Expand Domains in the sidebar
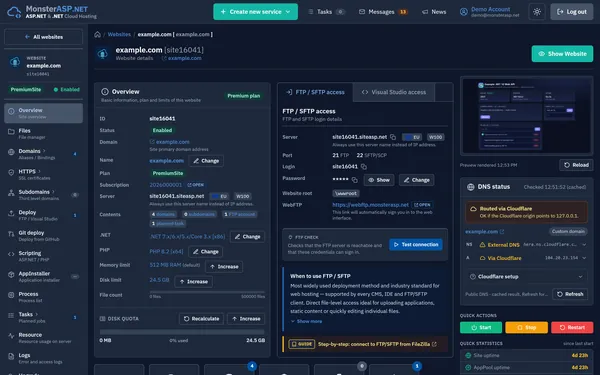600x375 pixels. (43, 154)
